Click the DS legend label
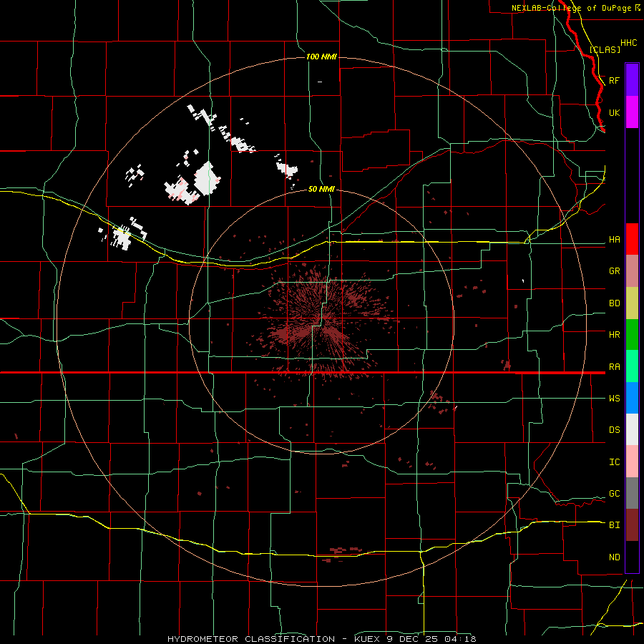 point(615,430)
